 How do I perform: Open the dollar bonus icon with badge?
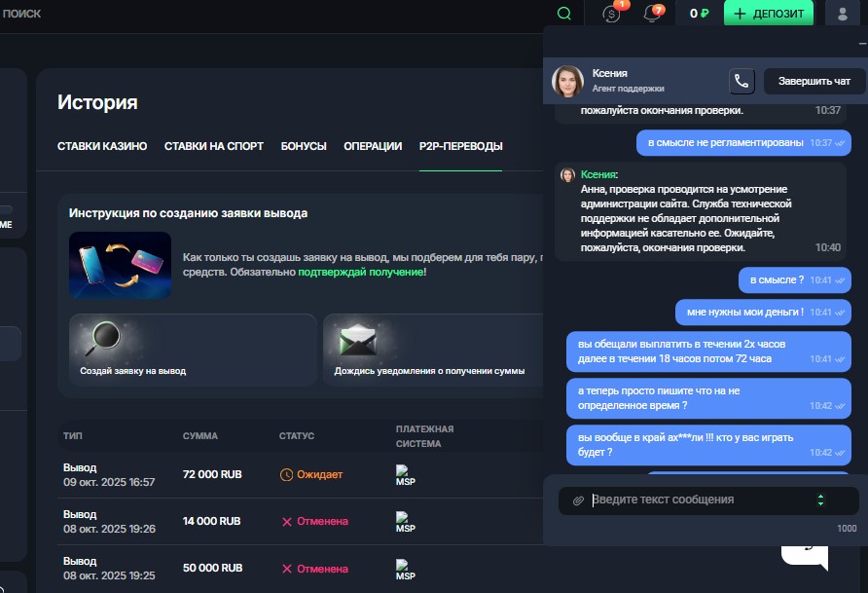(612, 14)
